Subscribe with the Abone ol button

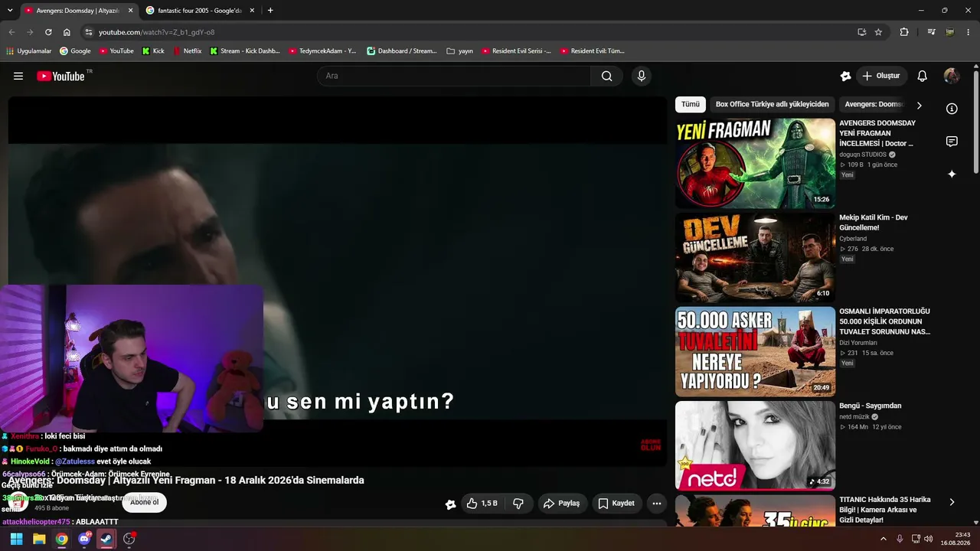point(144,503)
